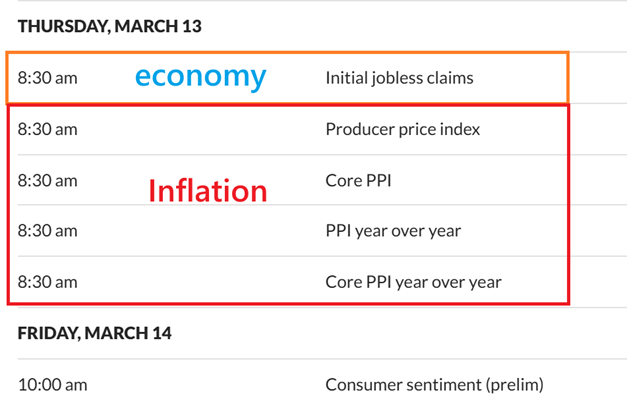Click the red 'Inflation' annotation label
Image resolution: width=627 pixels, height=407 pixels.
(208, 190)
